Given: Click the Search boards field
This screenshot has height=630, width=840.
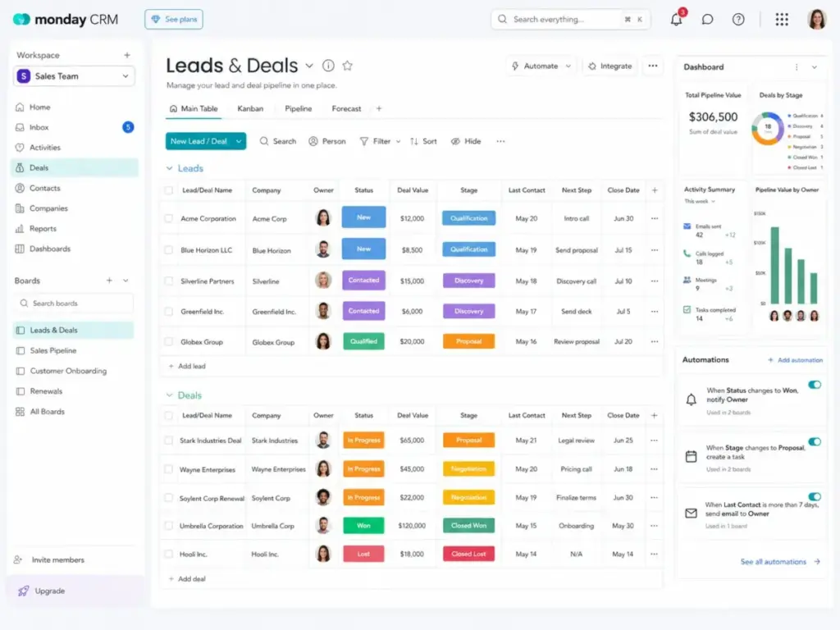Looking at the screenshot, I should point(74,304).
